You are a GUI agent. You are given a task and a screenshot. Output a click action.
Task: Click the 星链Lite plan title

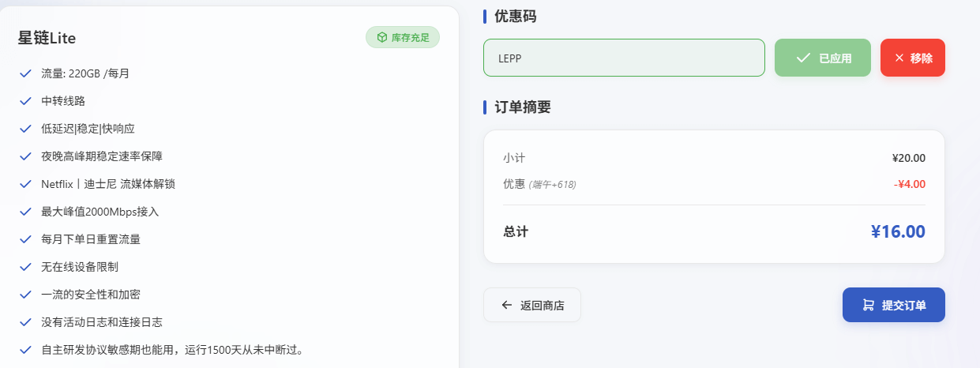coord(47,38)
